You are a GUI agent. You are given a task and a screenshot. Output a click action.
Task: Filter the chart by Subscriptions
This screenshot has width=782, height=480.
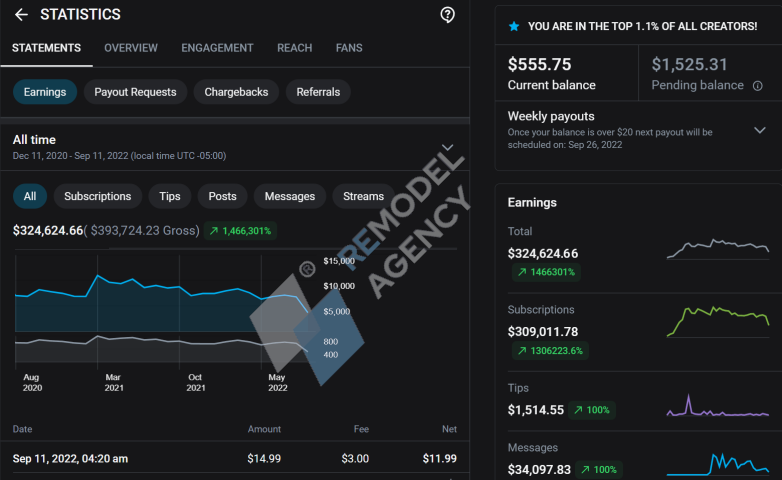pyautogui.click(x=97, y=196)
